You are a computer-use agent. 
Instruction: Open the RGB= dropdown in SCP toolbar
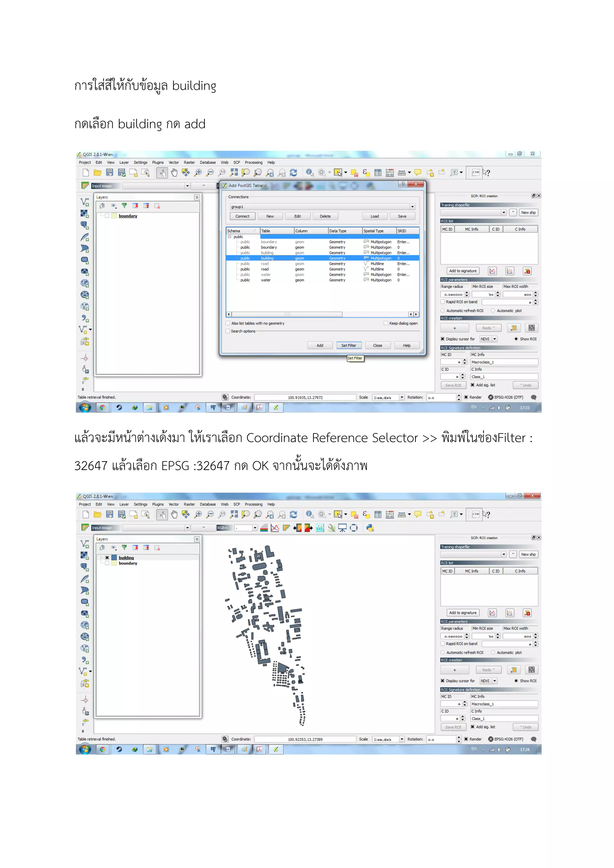pyautogui.click(x=255, y=528)
